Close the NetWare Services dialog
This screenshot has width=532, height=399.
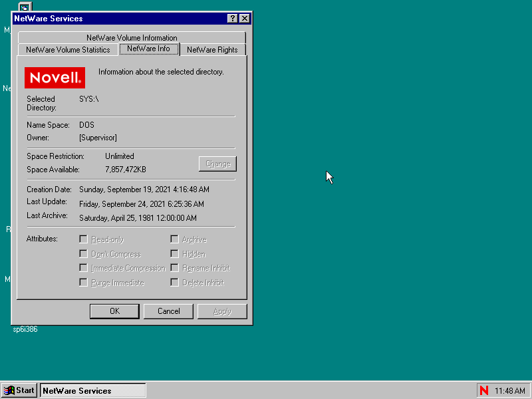click(245, 19)
